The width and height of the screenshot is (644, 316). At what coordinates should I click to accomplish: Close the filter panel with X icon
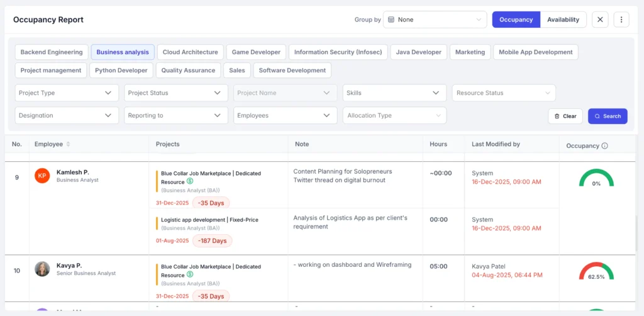[x=599, y=20]
